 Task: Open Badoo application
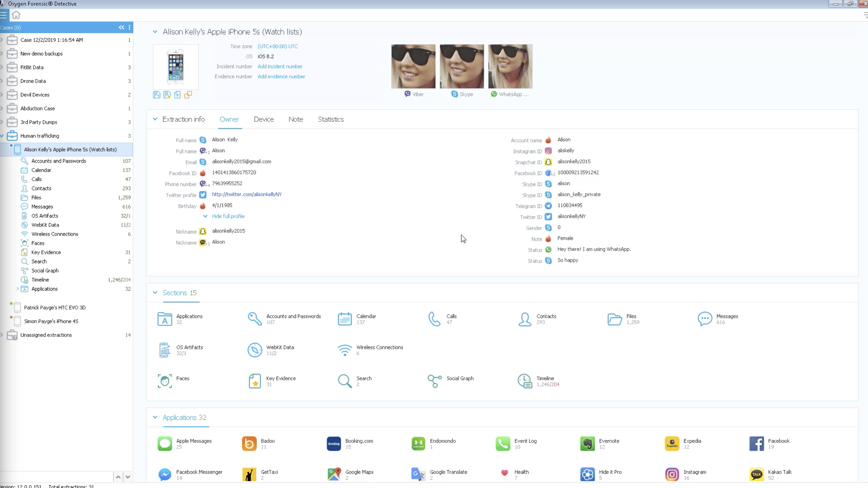[x=258, y=443]
